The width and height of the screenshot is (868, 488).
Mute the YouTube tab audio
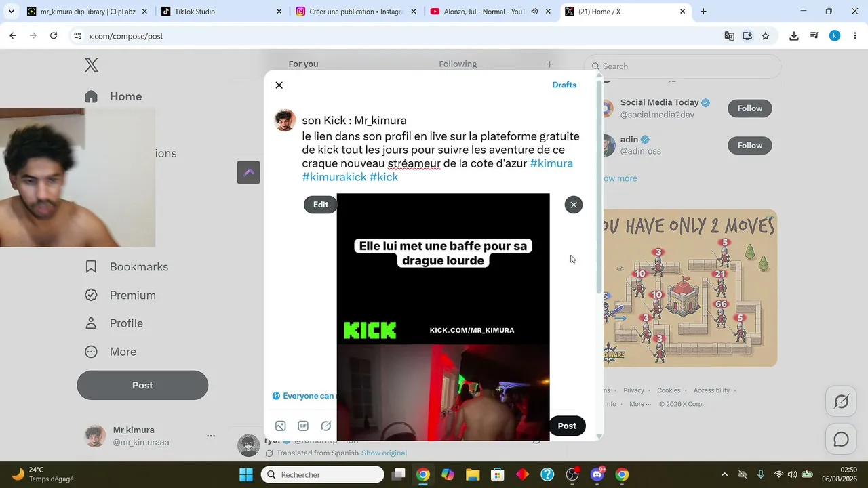pos(534,12)
